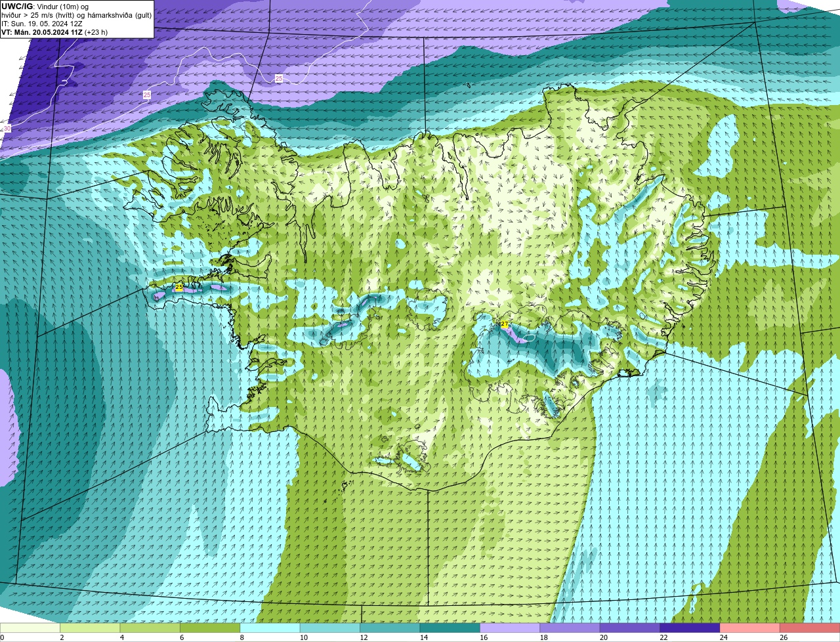This screenshot has height=642, width=840.
Task: Click legend scale value 26
Action: (x=784, y=637)
